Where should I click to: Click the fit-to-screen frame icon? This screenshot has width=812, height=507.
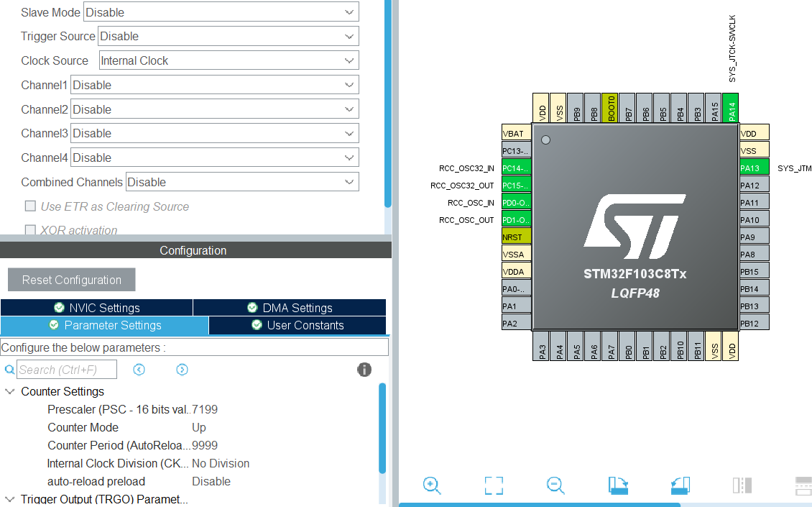494,485
